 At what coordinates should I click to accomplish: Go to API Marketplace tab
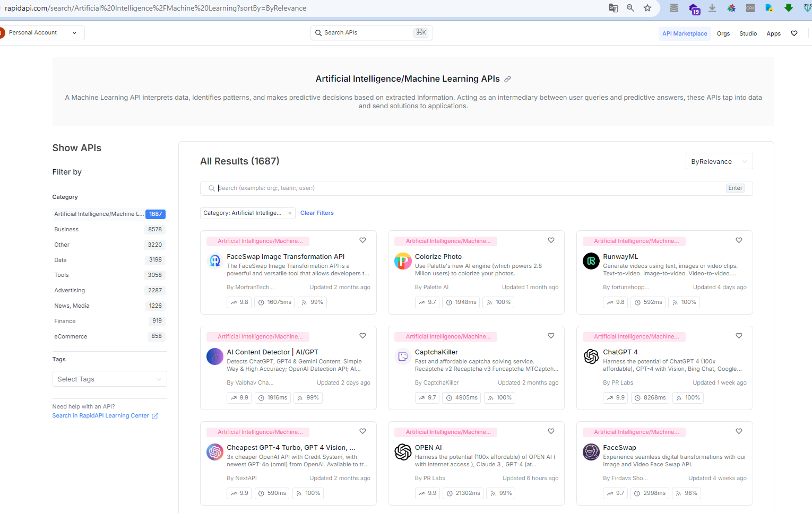[x=685, y=33]
